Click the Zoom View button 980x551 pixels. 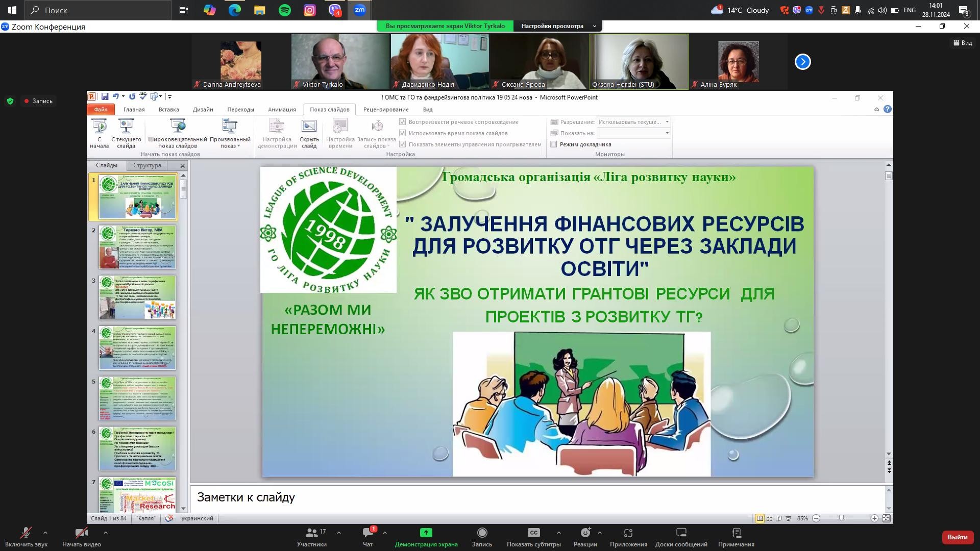963,43
